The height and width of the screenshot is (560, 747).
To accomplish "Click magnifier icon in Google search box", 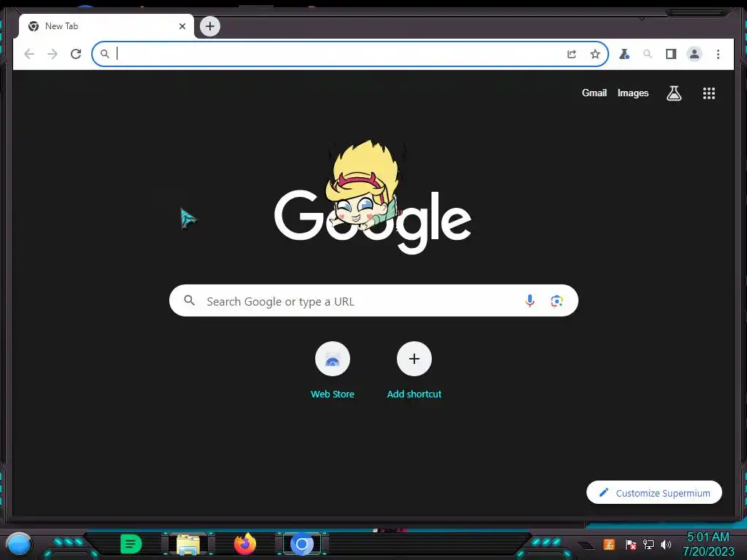I will pos(189,300).
